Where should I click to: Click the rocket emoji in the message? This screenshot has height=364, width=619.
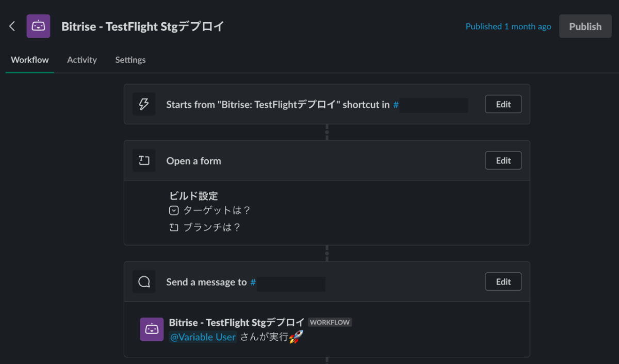pyautogui.click(x=296, y=337)
